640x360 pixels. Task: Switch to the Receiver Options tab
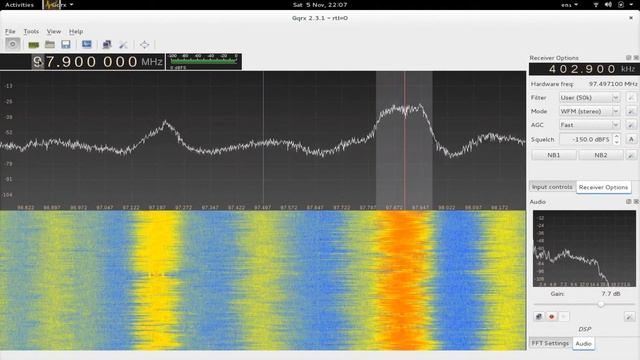[x=603, y=187]
